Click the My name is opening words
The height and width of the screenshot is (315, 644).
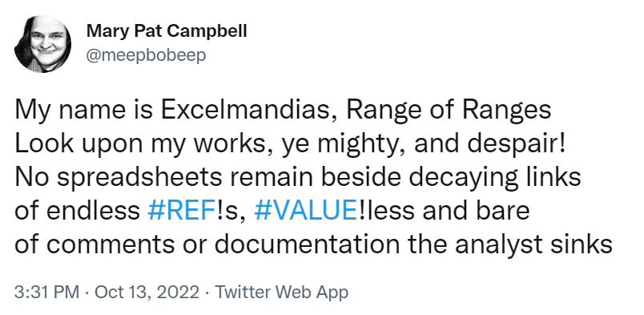[84, 110]
